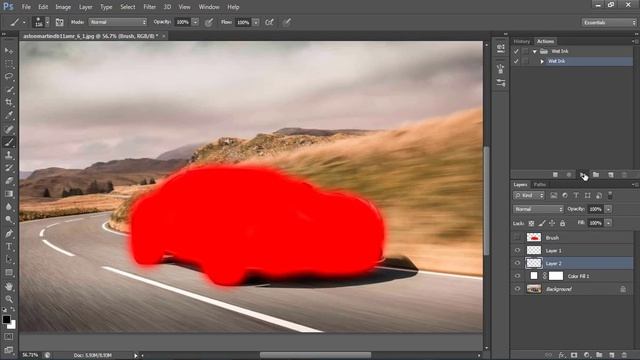Image resolution: width=640 pixels, height=360 pixels.
Task: Toggle the checkmark for Wet Ink action set
Action: point(516,51)
